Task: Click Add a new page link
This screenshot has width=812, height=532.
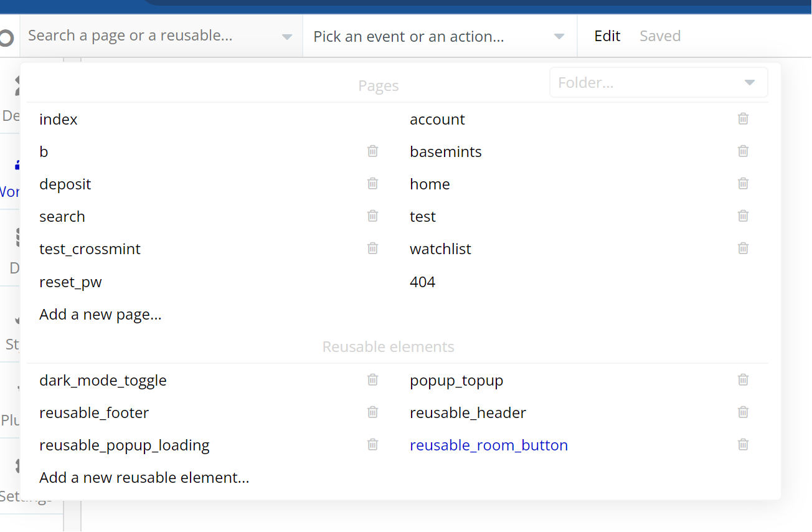Action: [100, 315]
